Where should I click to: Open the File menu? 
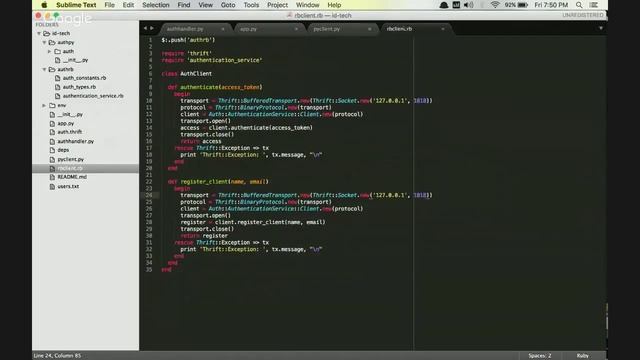click(109, 5)
